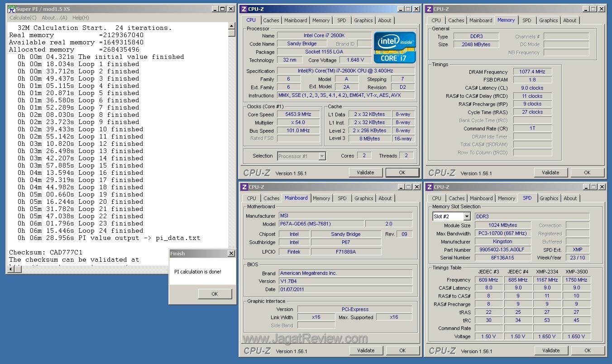This screenshot has height=364, width=612.
Task: Select SPD tab in the Memory-tab window
Action: point(527,20)
